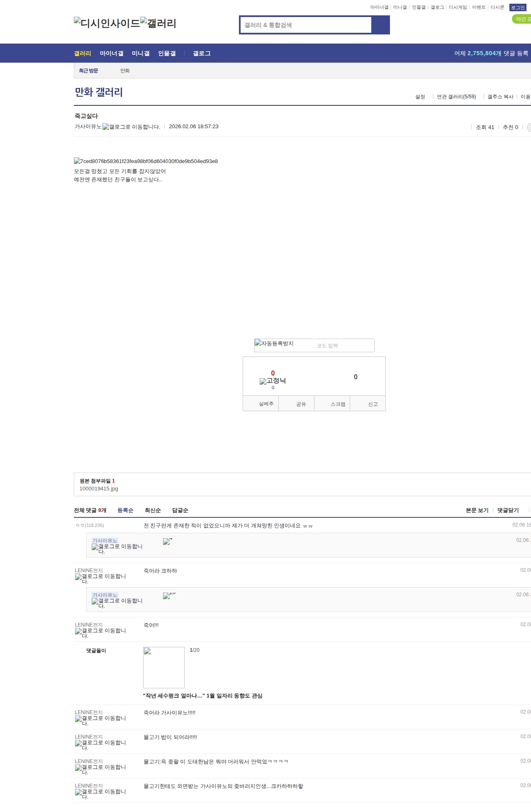Click the comment text 죽어라 크하하

(x=160, y=571)
